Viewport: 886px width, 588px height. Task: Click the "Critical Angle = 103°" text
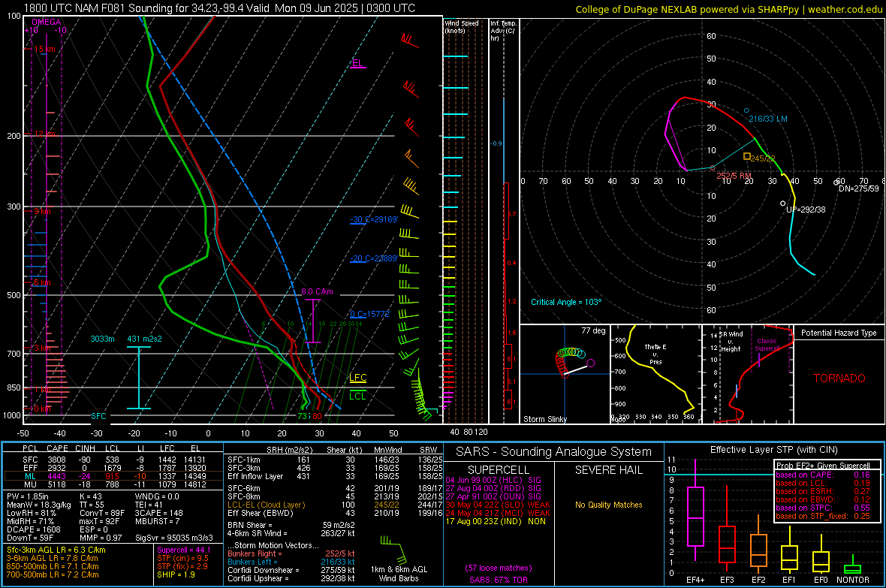pyautogui.click(x=566, y=302)
